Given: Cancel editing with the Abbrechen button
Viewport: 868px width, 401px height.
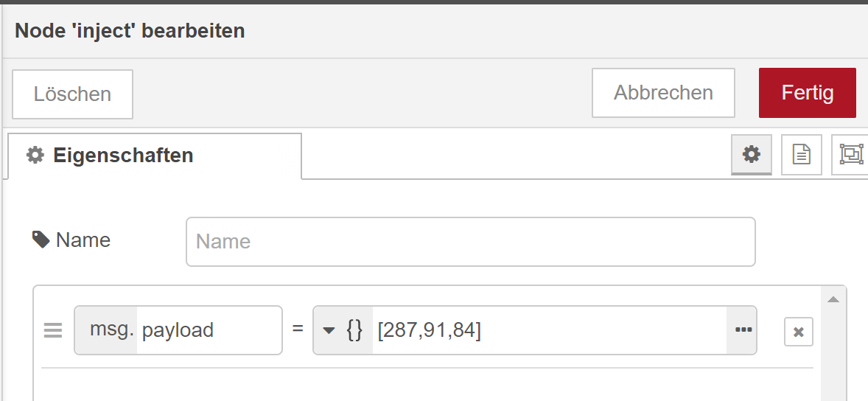Looking at the screenshot, I should (x=663, y=93).
